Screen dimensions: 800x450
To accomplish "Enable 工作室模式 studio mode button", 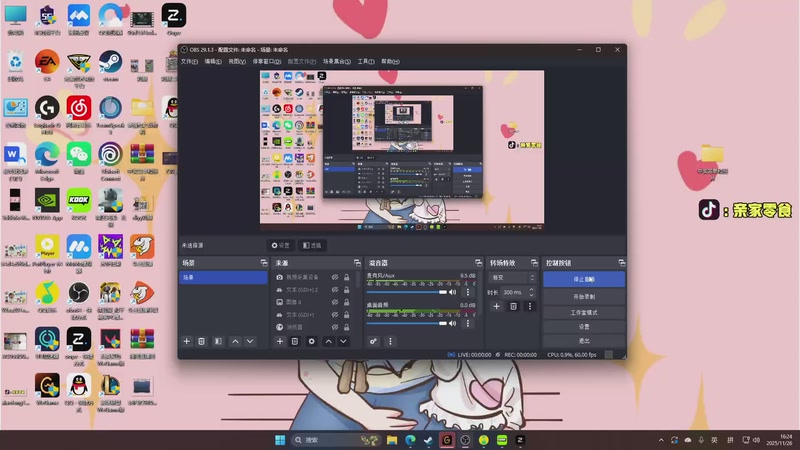I will click(584, 312).
